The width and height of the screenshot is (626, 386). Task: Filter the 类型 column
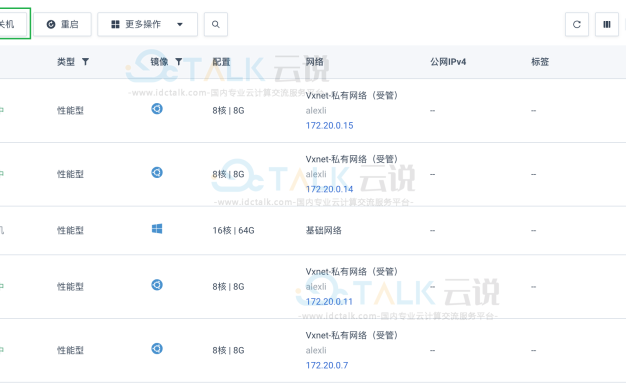[85, 61]
